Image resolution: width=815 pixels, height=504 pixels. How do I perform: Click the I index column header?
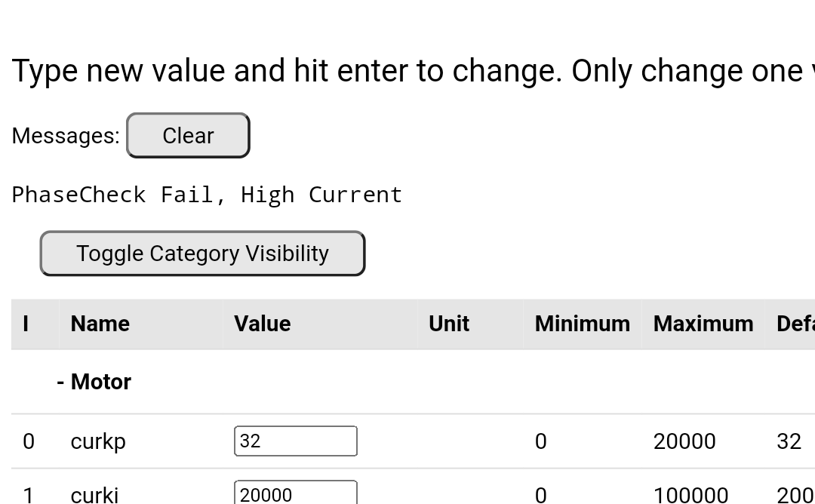tap(26, 324)
